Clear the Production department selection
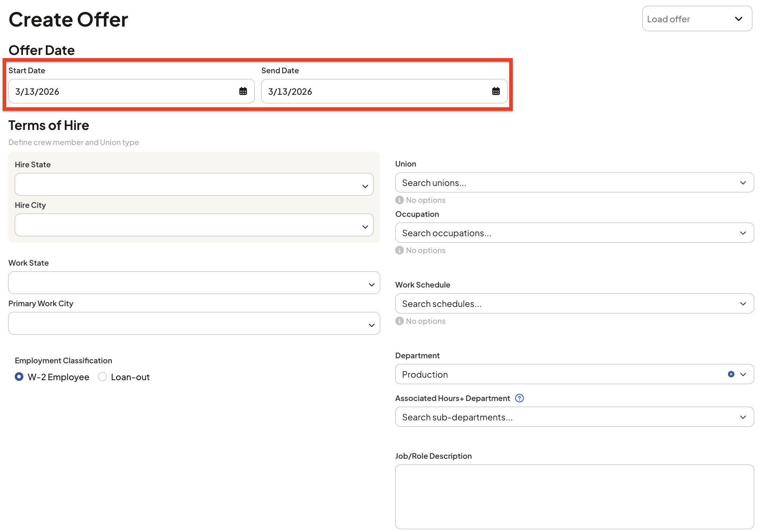761x532 pixels. click(x=731, y=374)
